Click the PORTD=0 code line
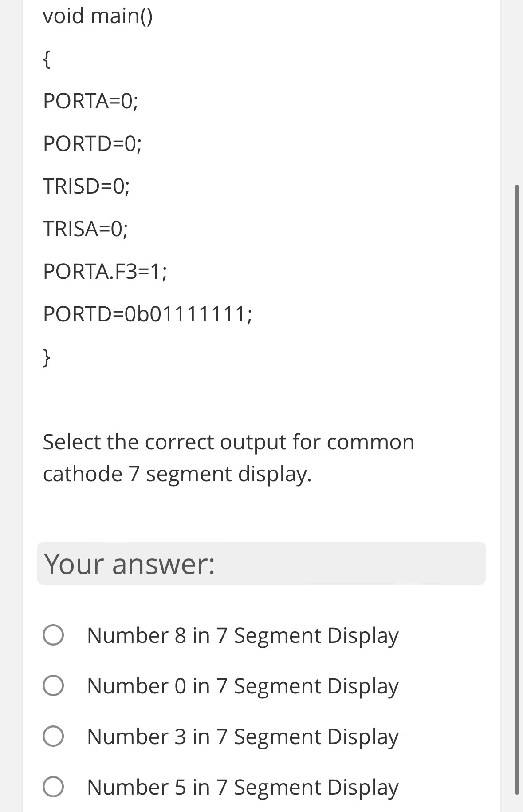The image size is (523, 812). (92, 144)
